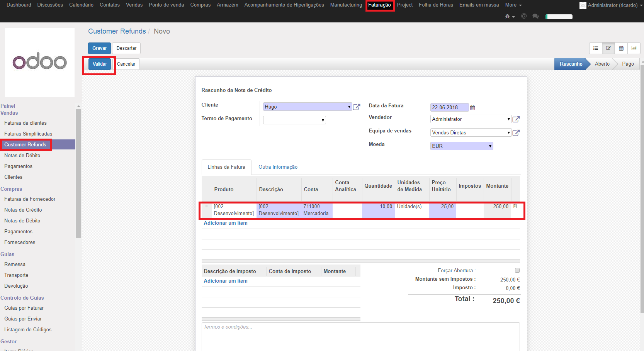This screenshot has width=644, height=351.
Task: Open the debug bug menu
Action: click(x=510, y=17)
